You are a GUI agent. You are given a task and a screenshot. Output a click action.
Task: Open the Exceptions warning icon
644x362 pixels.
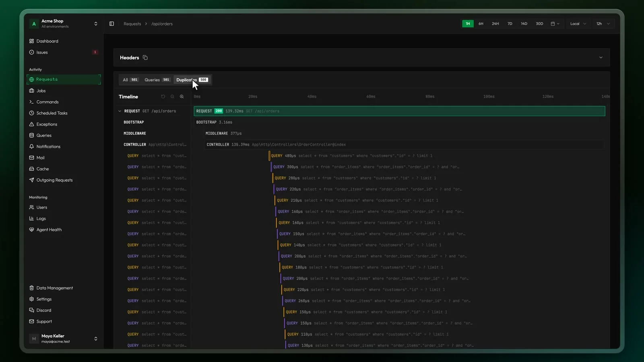(31, 124)
